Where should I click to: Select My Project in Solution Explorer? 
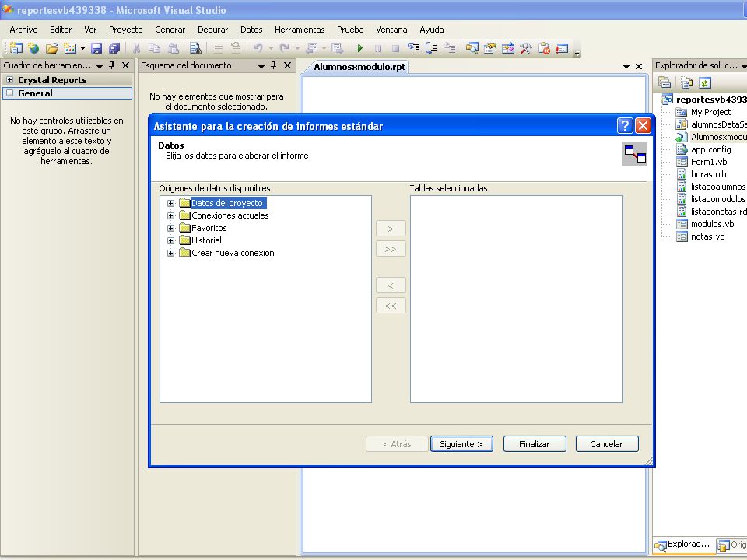[710, 112]
